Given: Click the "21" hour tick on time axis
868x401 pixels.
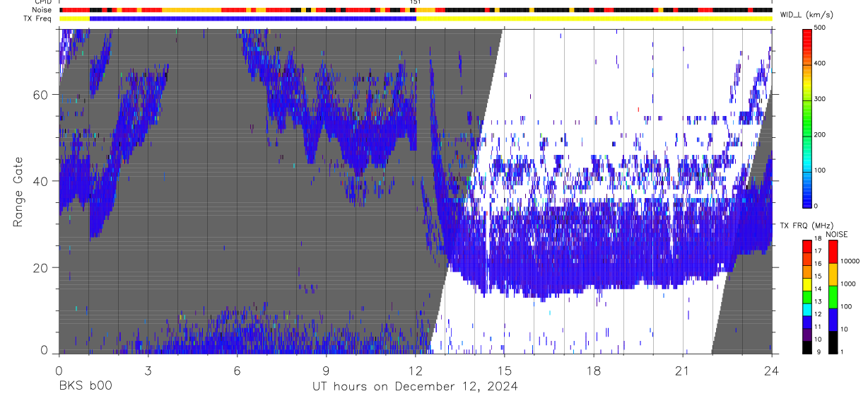Looking at the screenshot, I should point(683,370).
